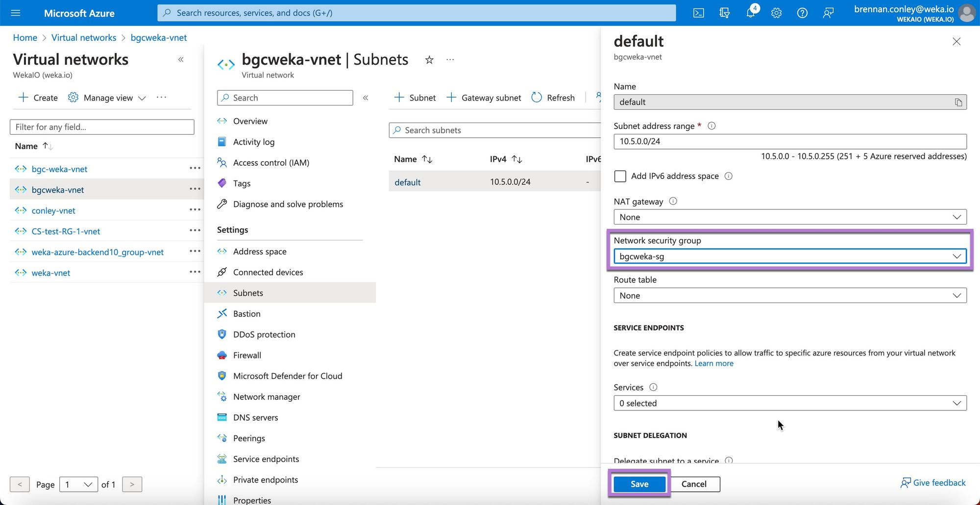This screenshot has width=980, height=505.
Task: Click the Refresh subnets toolbar button
Action: pos(553,98)
